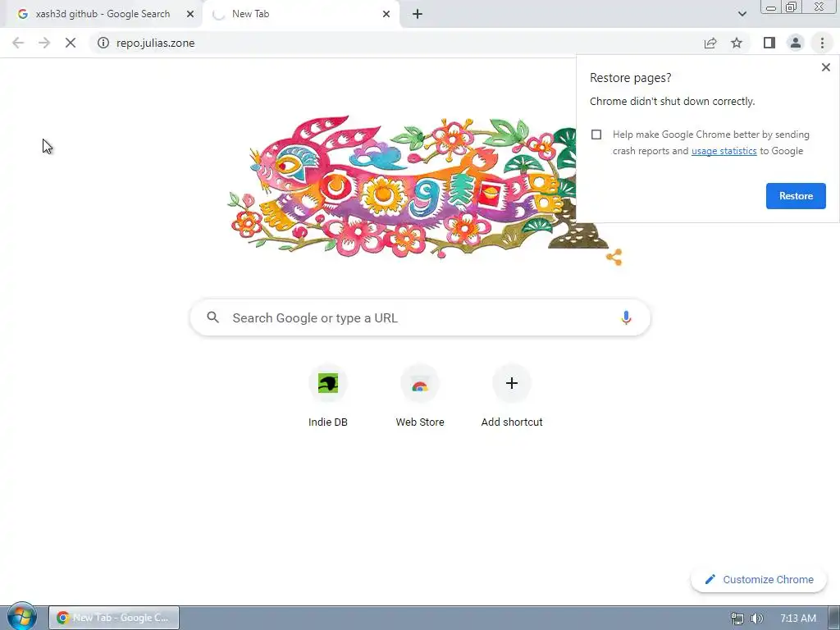
Task: Click the forward navigation arrow
Action: click(44, 43)
